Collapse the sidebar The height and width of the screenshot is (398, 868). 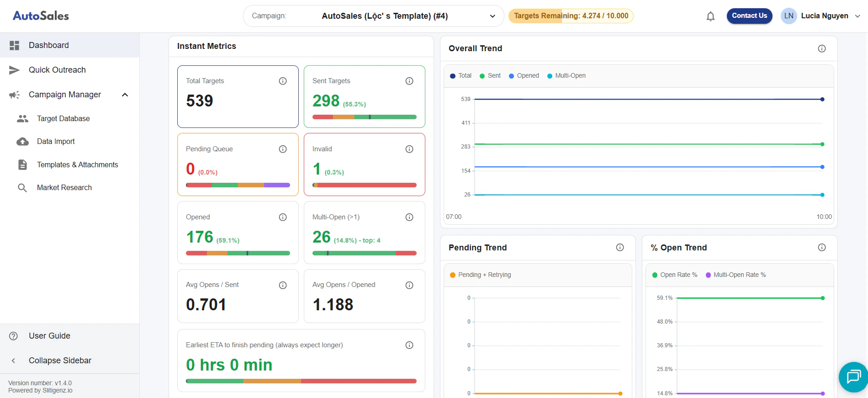coord(69,361)
